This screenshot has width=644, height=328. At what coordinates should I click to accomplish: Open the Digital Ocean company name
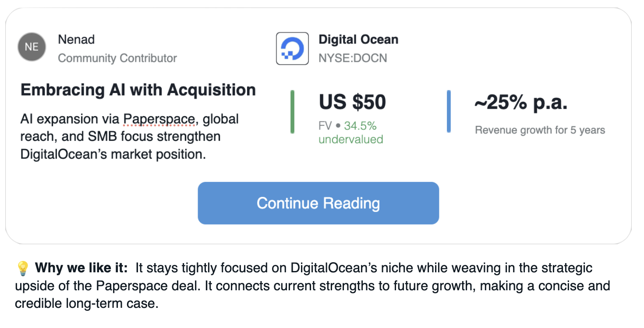pyautogui.click(x=358, y=39)
